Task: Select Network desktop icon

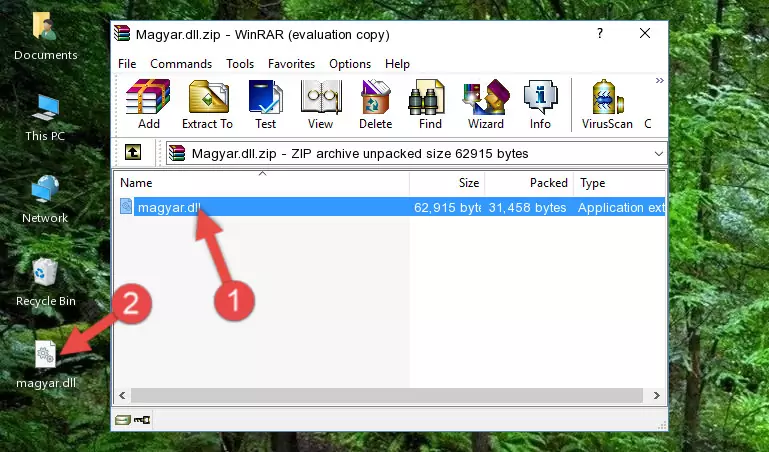Action: point(45,200)
